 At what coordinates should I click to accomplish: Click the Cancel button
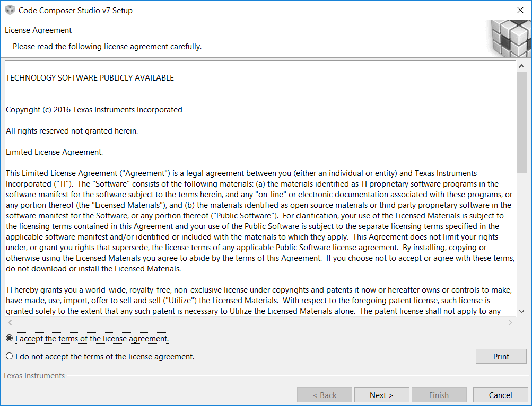500,394
